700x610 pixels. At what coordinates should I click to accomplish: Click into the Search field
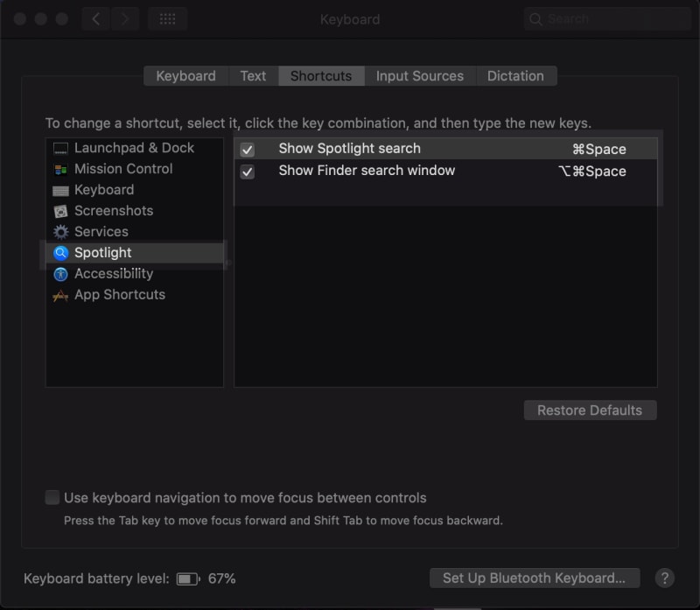607,19
